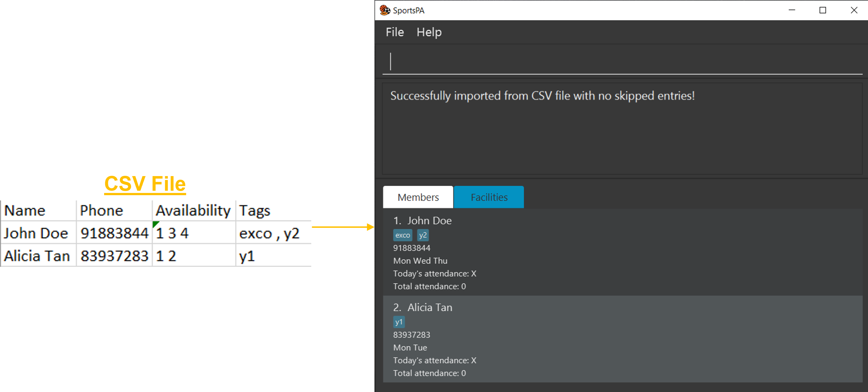This screenshot has height=392, width=868.
Task: Switch to the Facilities tab
Action: point(489,197)
